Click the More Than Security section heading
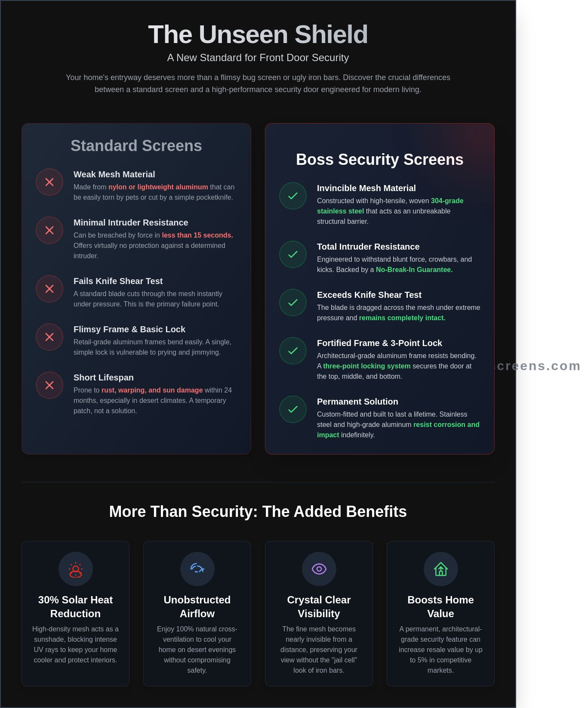Image resolution: width=588 pixels, height=708 pixels. 258,512
